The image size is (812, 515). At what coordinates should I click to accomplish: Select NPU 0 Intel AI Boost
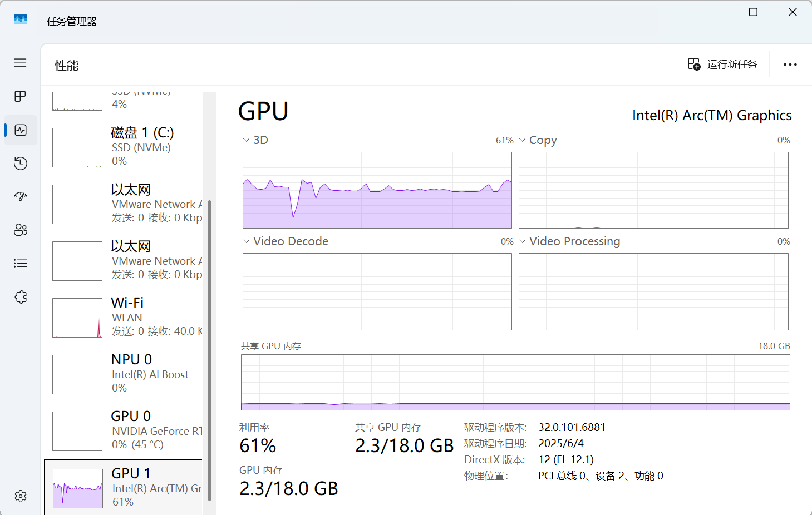coord(127,374)
